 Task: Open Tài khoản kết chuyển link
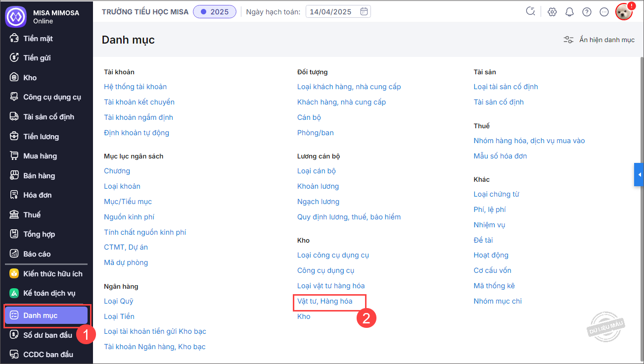pos(139,102)
